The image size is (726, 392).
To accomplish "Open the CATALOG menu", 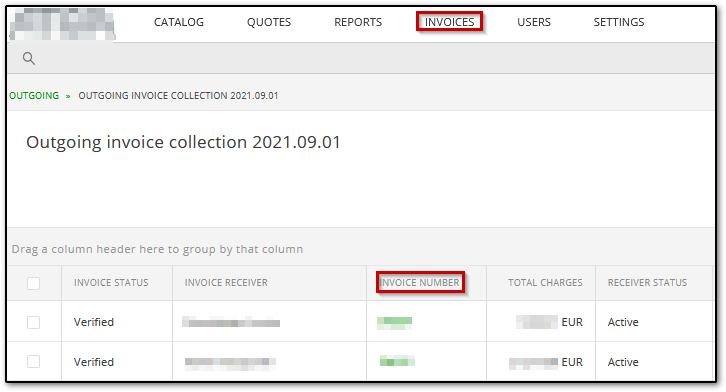I will tap(179, 22).
